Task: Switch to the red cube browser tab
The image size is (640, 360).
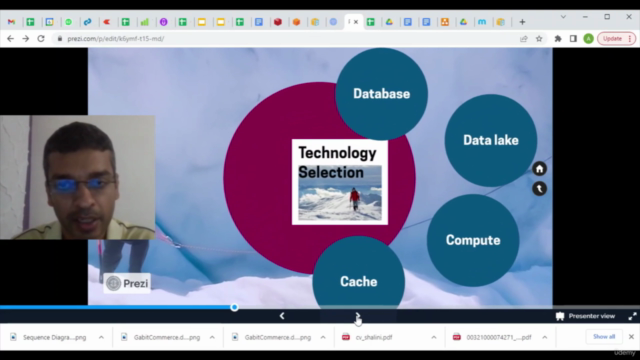Action: (x=278, y=22)
